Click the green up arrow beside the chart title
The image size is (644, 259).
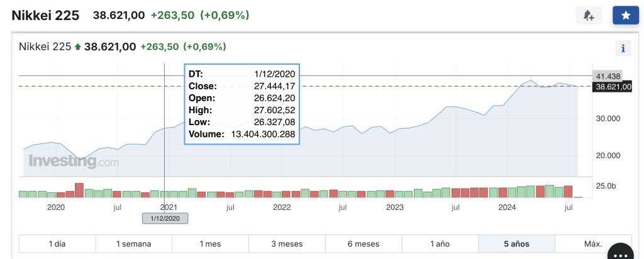coord(78,47)
